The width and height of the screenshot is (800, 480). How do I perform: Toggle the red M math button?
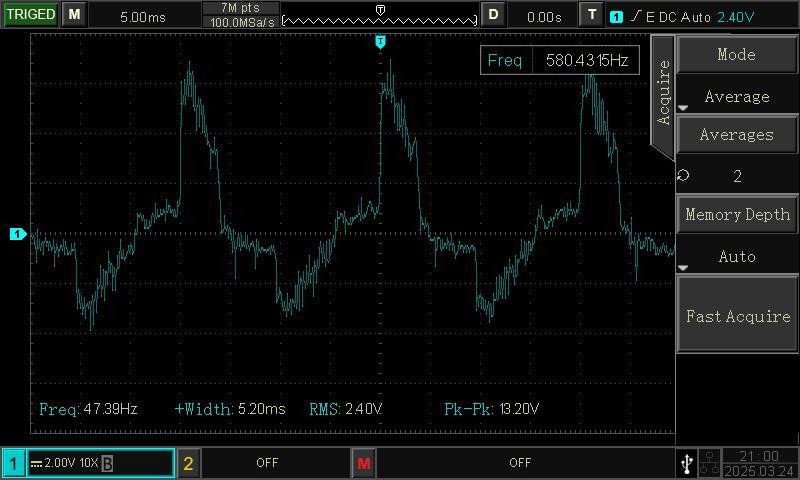tap(364, 463)
